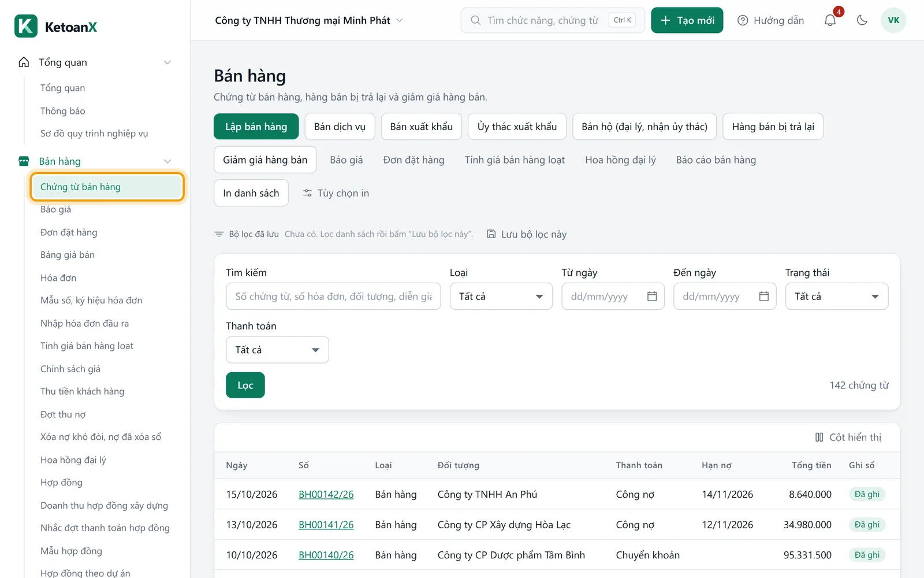Image resolution: width=924 pixels, height=578 pixels.
Task: Open Tùy chọn in options
Action: click(x=336, y=193)
